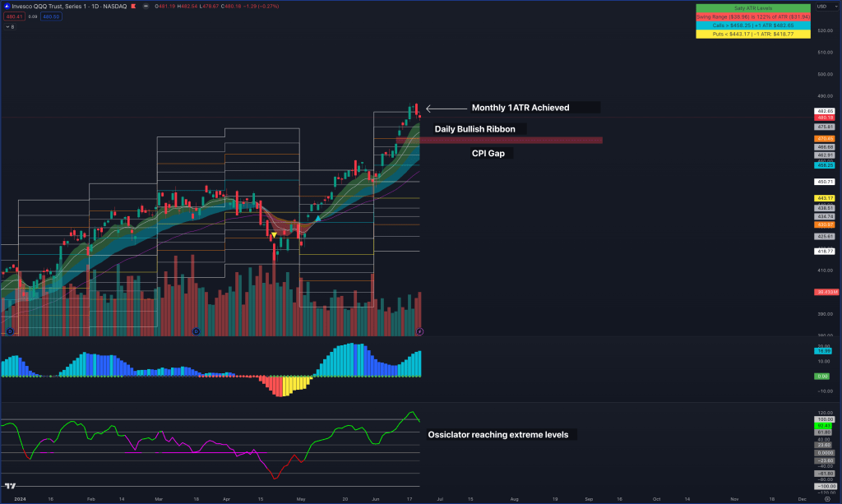This screenshot has height=504, width=842.
Task: Click the 482.65 price label on scale
Action: click(x=825, y=111)
